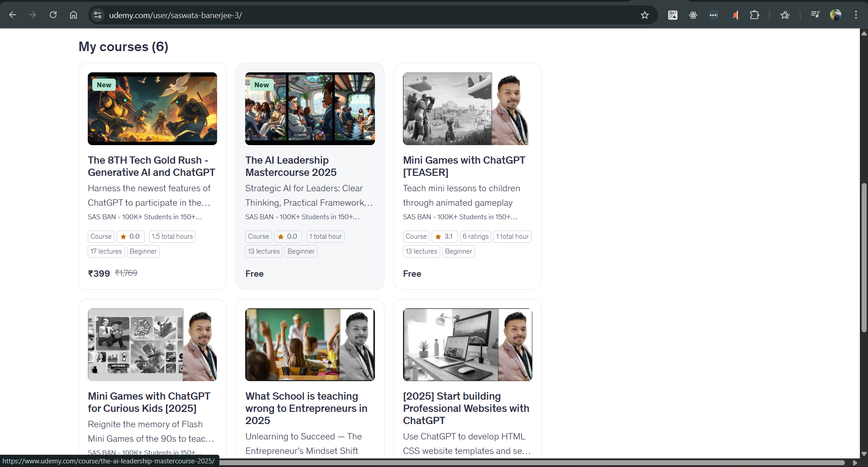Reload the Udemy page
This screenshot has width=868, height=467.
click(x=53, y=15)
